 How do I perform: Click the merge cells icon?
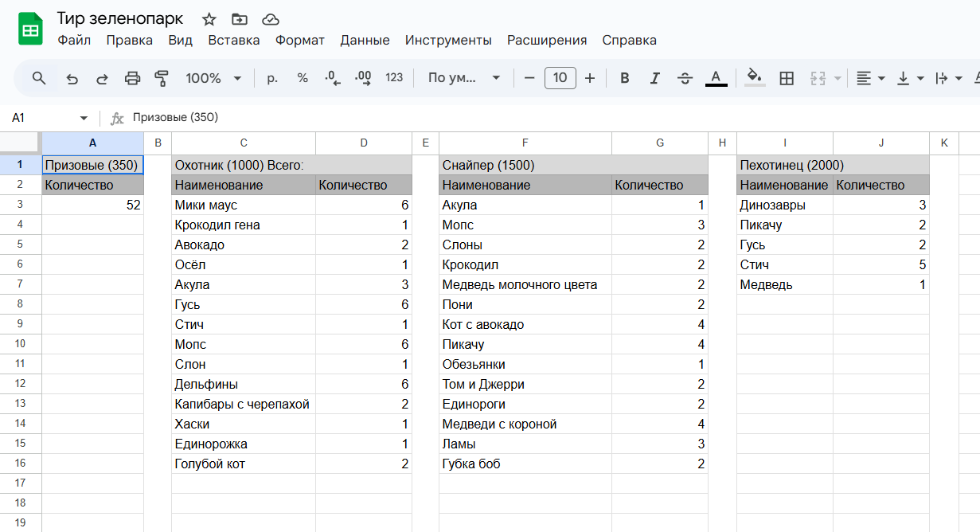coord(818,78)
